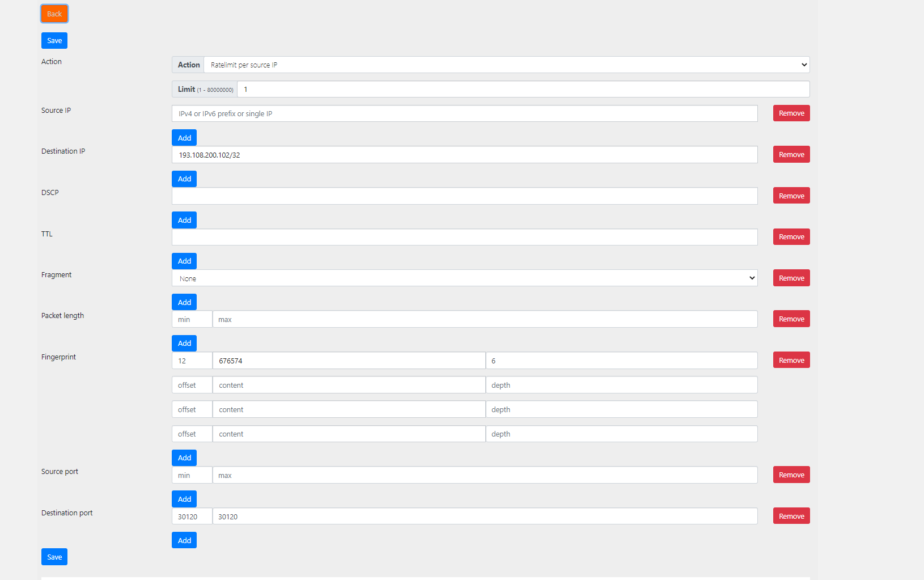This screenshot has height=580, width=924.
Task: Click the top Save button
Action: (54, 41)
